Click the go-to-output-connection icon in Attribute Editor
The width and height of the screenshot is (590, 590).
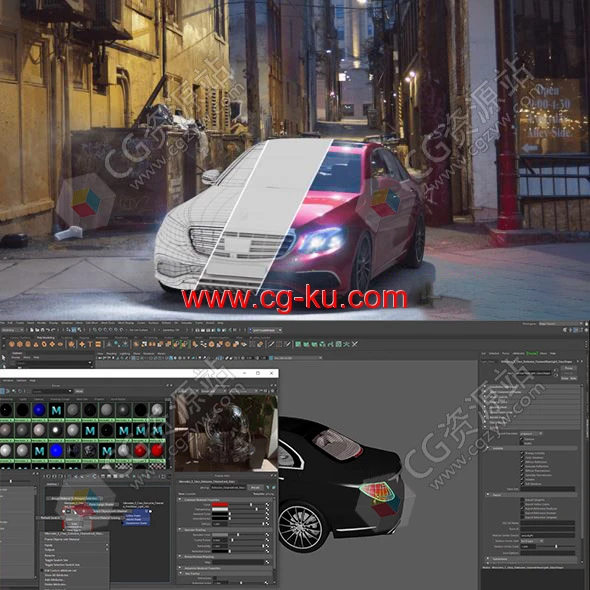click(556, 375)
